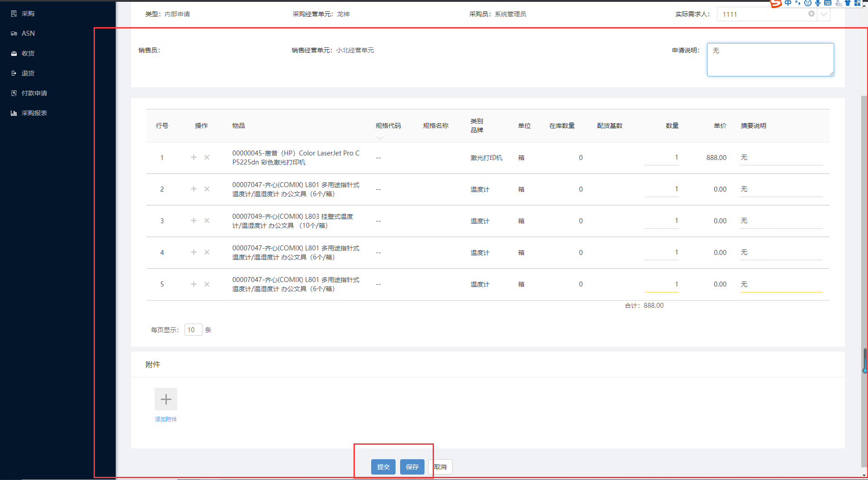Click unit price 888.00 in row 1

(x=716, y=158)
